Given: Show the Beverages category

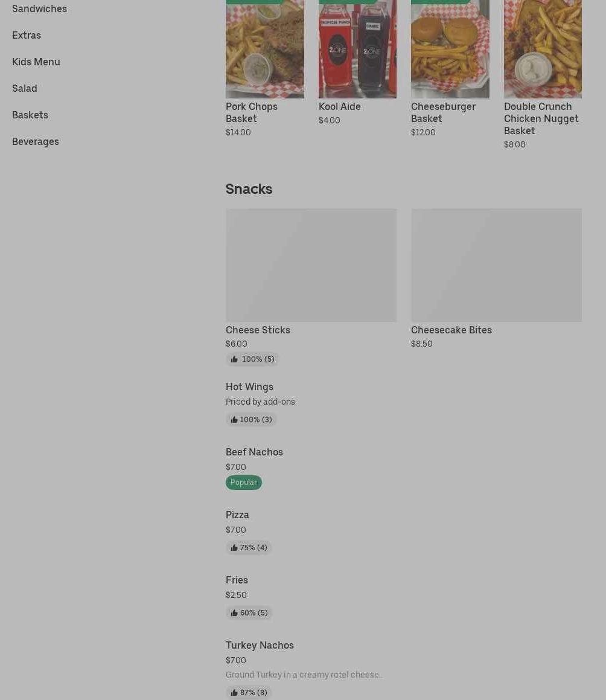Looking at the screenshot, I should click(x=36, y=141).
